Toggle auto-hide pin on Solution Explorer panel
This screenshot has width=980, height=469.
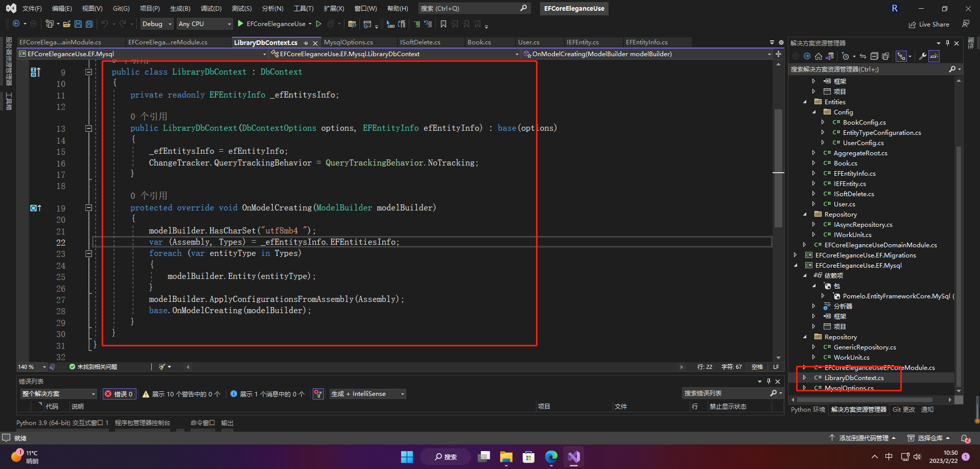tap(947, 43)
